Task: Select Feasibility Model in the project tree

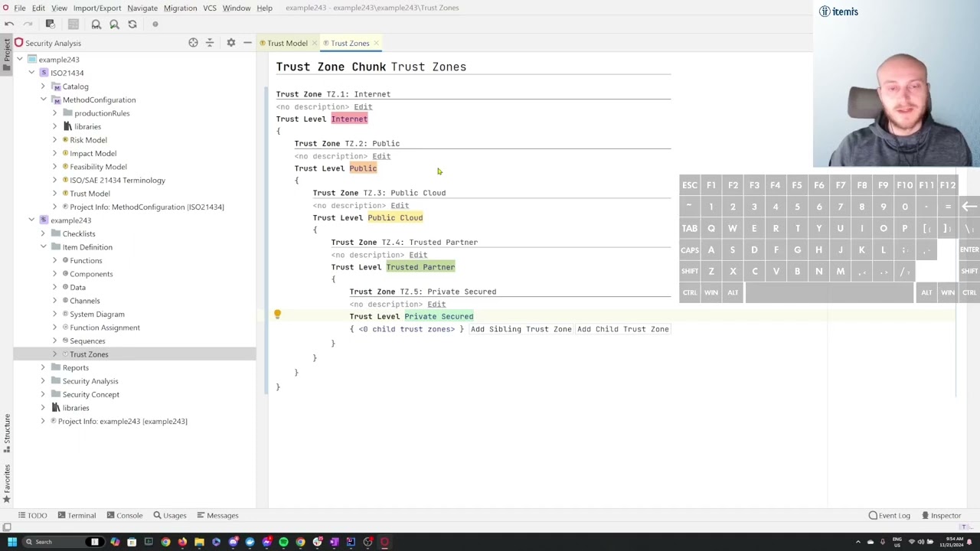Action: pyautogui.click(x=98, y=167)
